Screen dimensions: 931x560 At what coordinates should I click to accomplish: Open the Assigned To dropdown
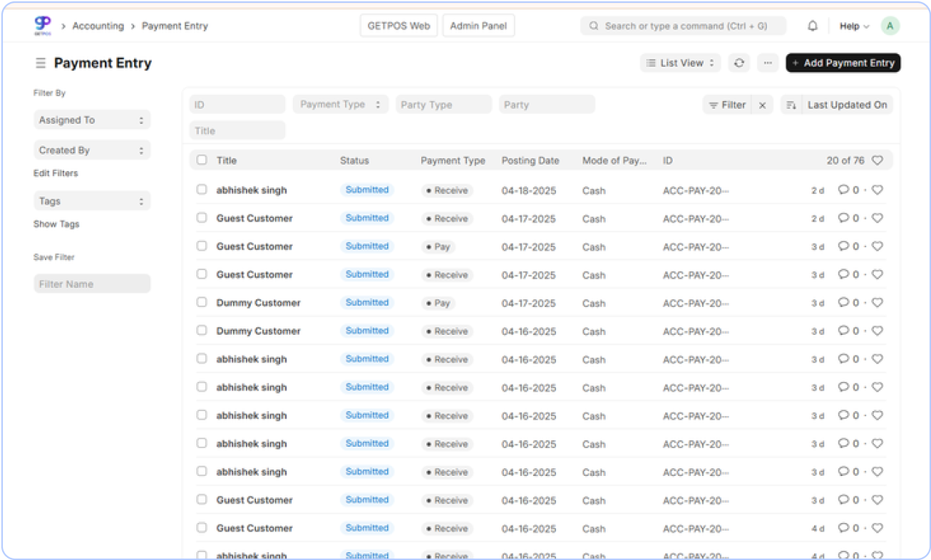point(92,120)
